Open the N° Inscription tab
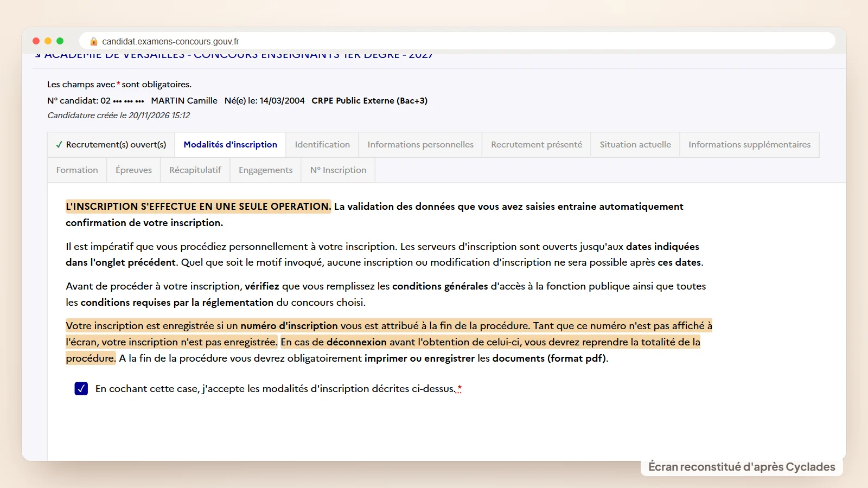This screenshot has height=488, width=868. coord(339,170)
